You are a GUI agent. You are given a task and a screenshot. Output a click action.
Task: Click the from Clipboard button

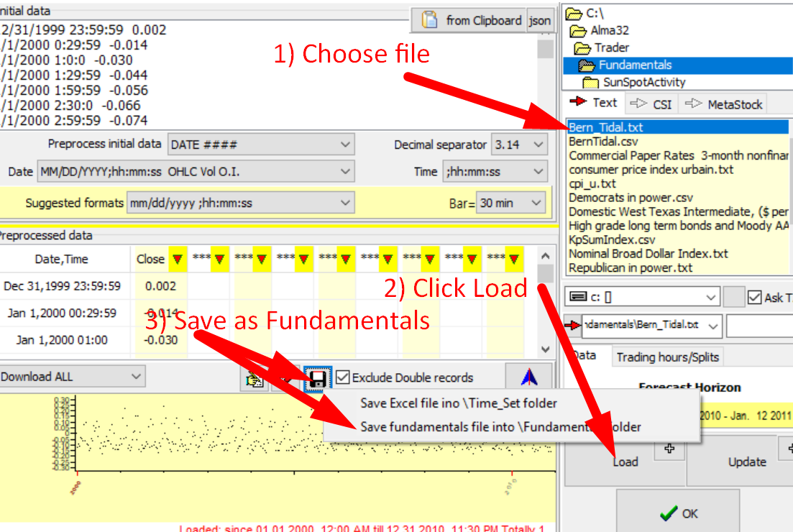(470, 20)
